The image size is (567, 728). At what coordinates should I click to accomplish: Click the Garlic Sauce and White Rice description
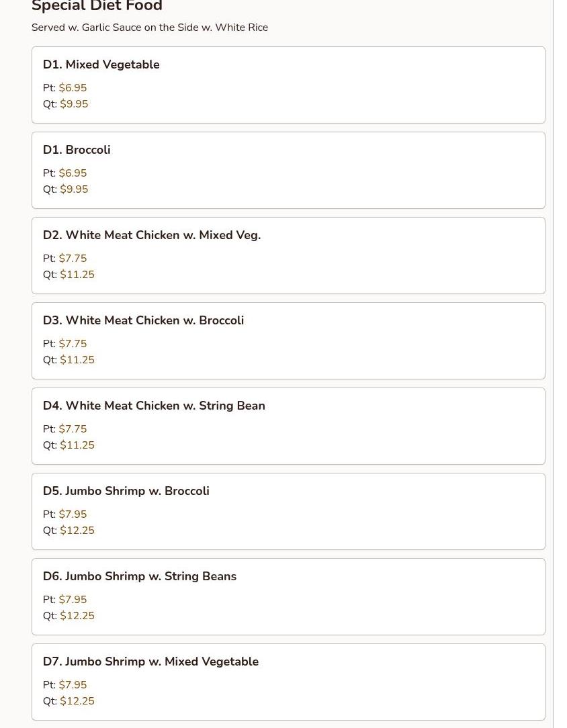pos(149,28)
